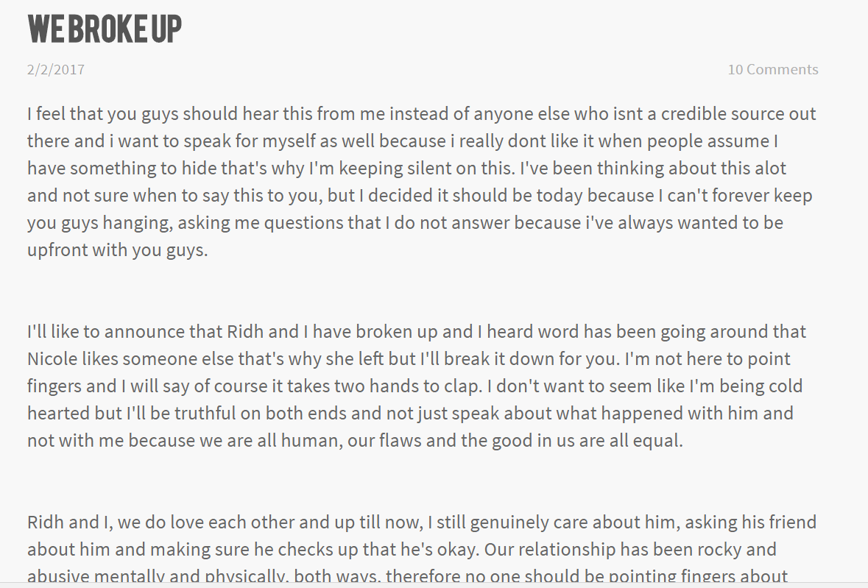Click the 2/2/2017 post date

tap(56, 70)
